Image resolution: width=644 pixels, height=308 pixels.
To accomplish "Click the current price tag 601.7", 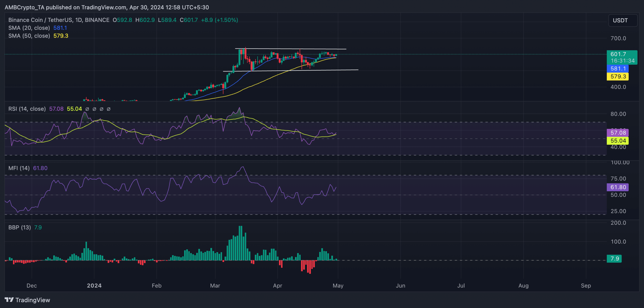I will pos(622,57).
